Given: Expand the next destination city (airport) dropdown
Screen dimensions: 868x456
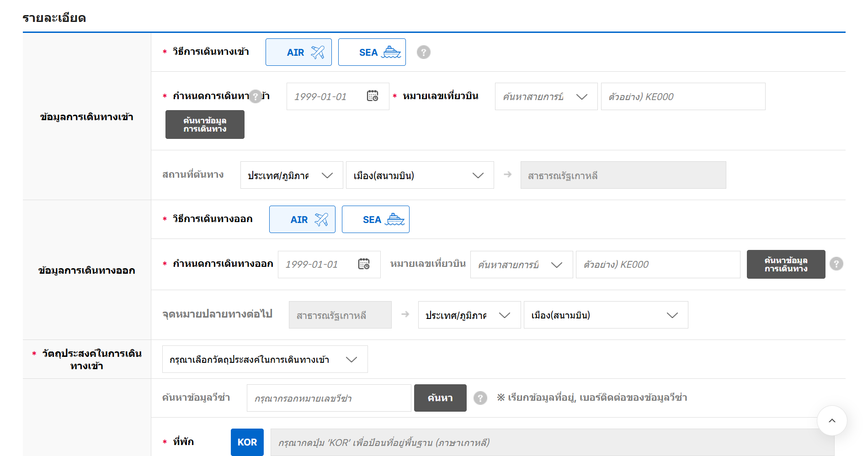Looking at the screenshot, I should tap(605, 315).
